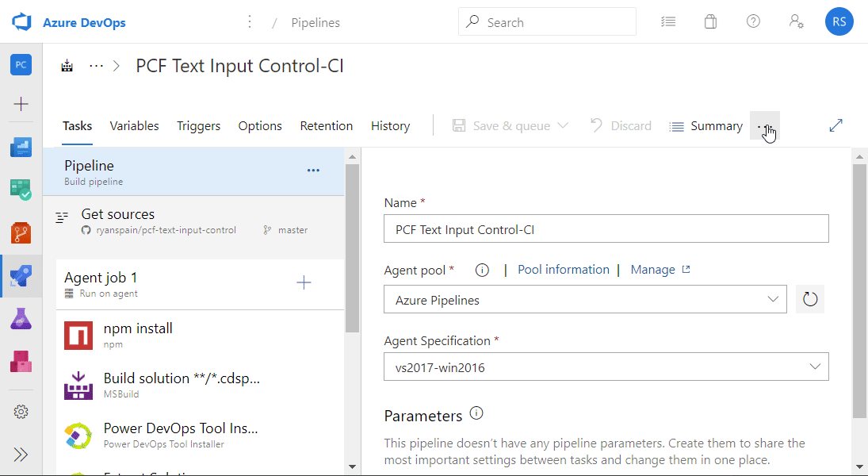Open the vertical dots menu in header

[x=250, y=21]
